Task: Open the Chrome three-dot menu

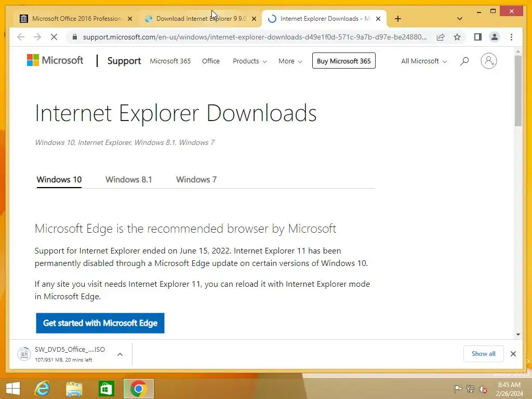Action: [x=511, y=37]
